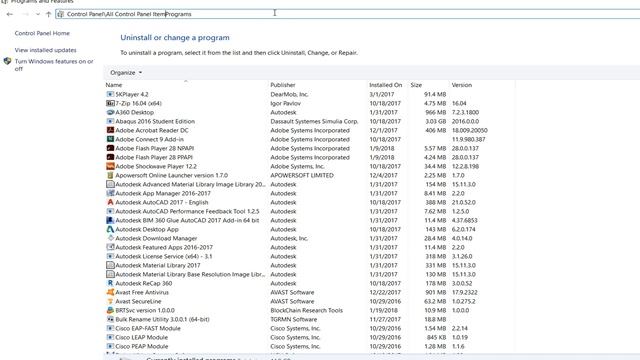Click the publisher Igor Pavlov
640x360 pixels.
point(285,103)
